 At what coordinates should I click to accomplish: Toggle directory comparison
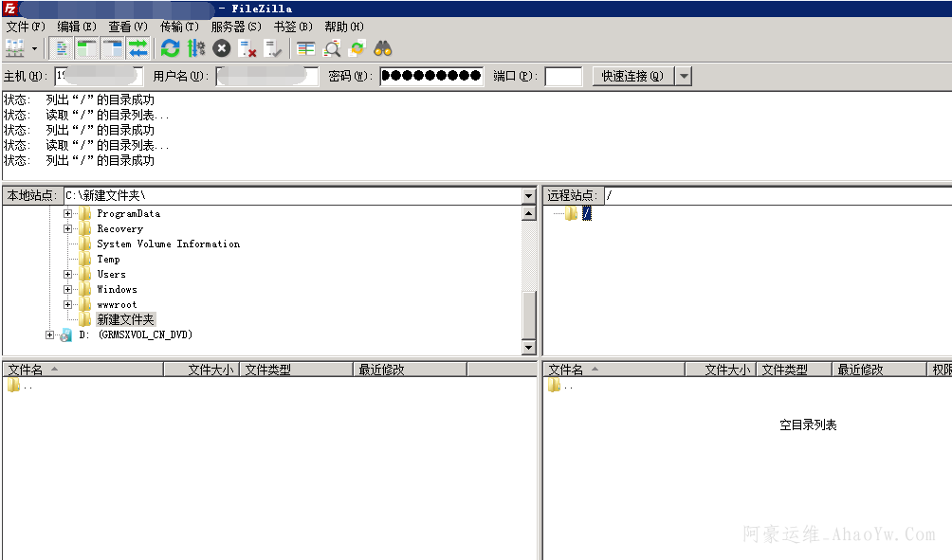(332, 48)
